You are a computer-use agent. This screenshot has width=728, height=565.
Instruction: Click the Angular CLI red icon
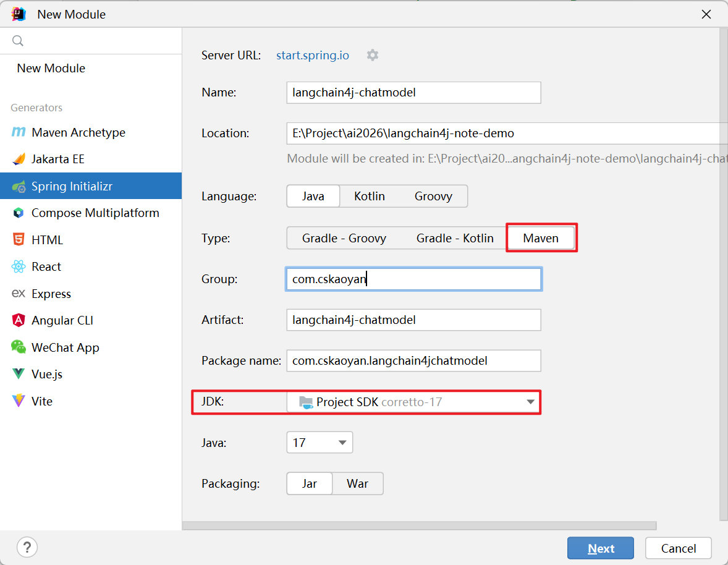point(19,320)
